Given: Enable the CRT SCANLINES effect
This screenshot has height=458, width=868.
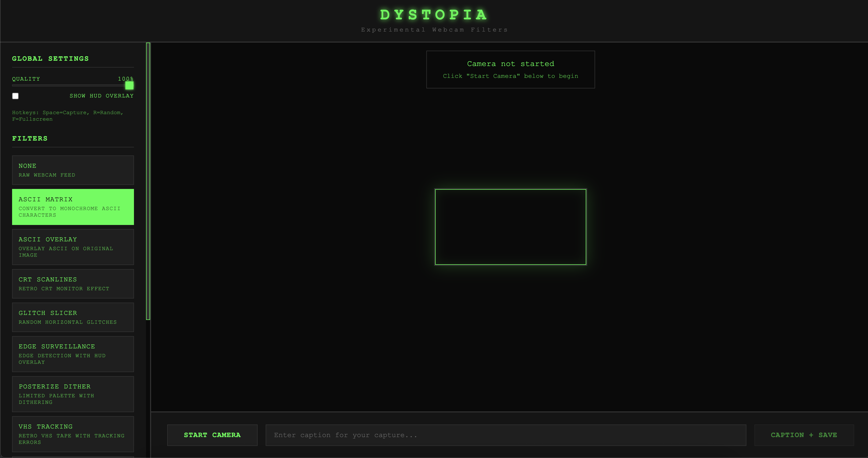Looking at the screenshot, I should [x=73, y=283].
